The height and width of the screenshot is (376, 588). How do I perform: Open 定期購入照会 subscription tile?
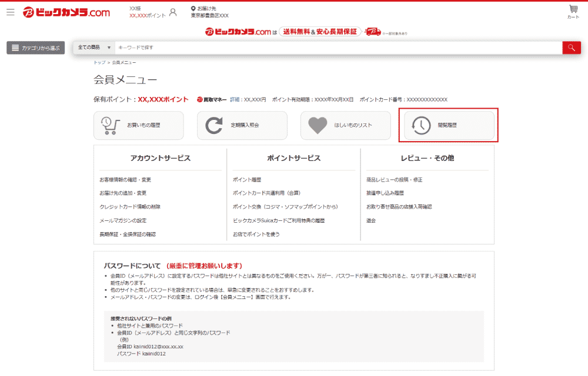pyautogui.click(x=242, y=125)
